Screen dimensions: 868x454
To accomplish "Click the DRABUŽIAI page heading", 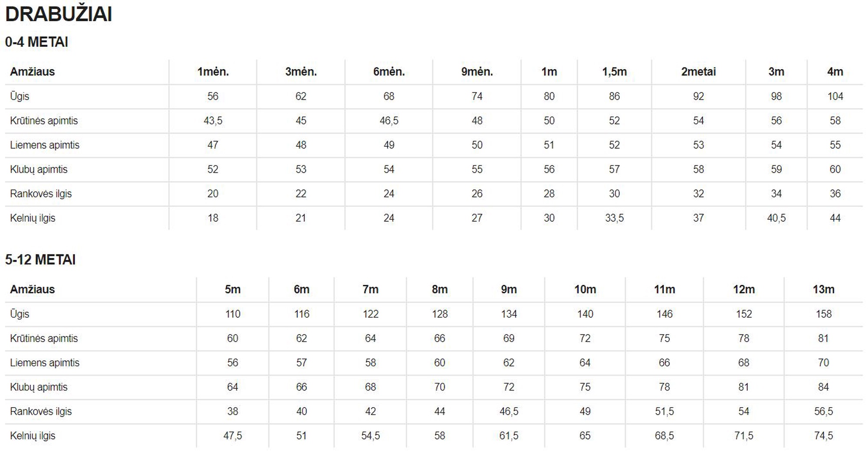I will (59, 14).
